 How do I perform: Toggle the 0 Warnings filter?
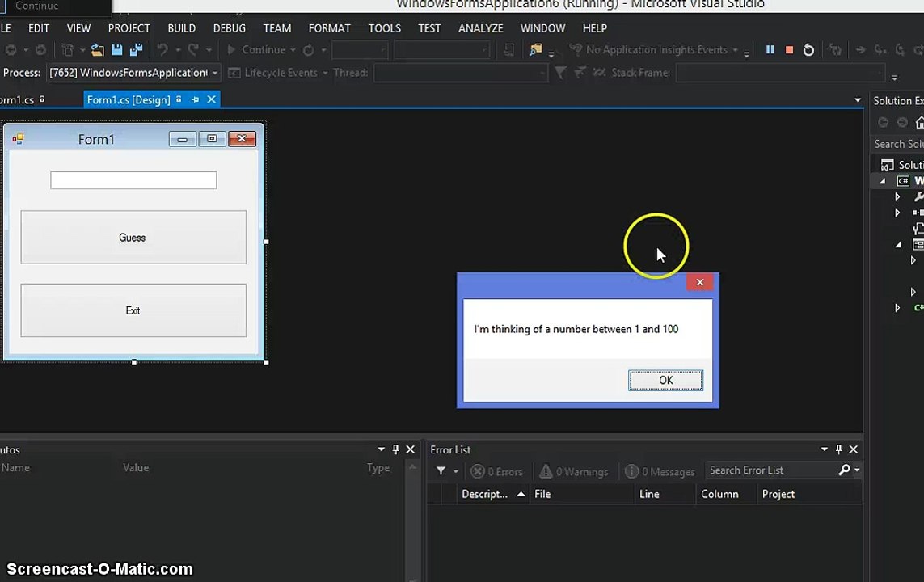pos(574,471)
